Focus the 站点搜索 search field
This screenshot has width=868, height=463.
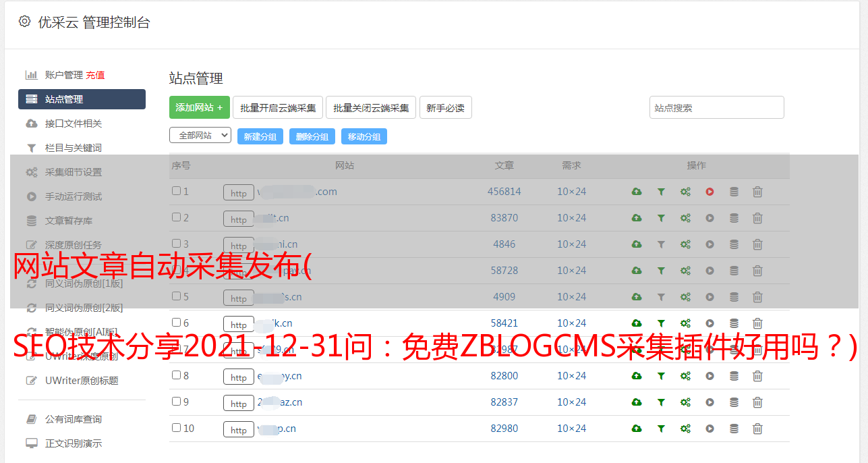[717, 107]
